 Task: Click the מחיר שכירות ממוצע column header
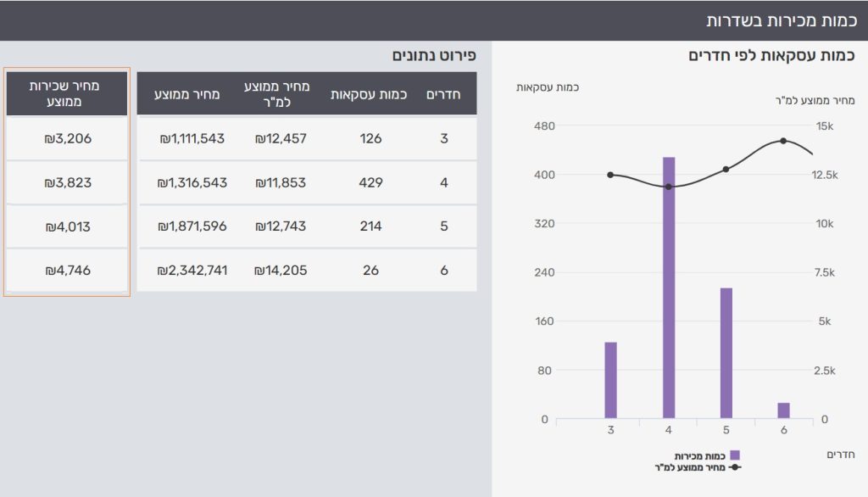67,94
